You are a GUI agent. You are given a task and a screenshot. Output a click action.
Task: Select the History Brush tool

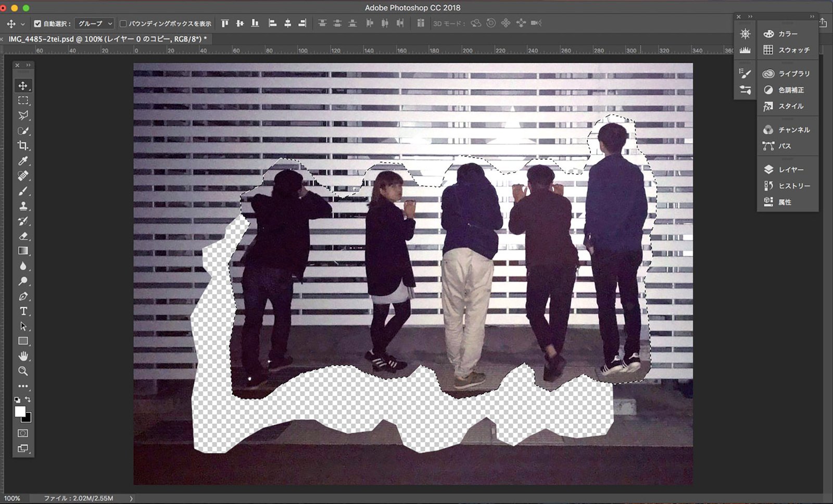(x=23, y=221)
